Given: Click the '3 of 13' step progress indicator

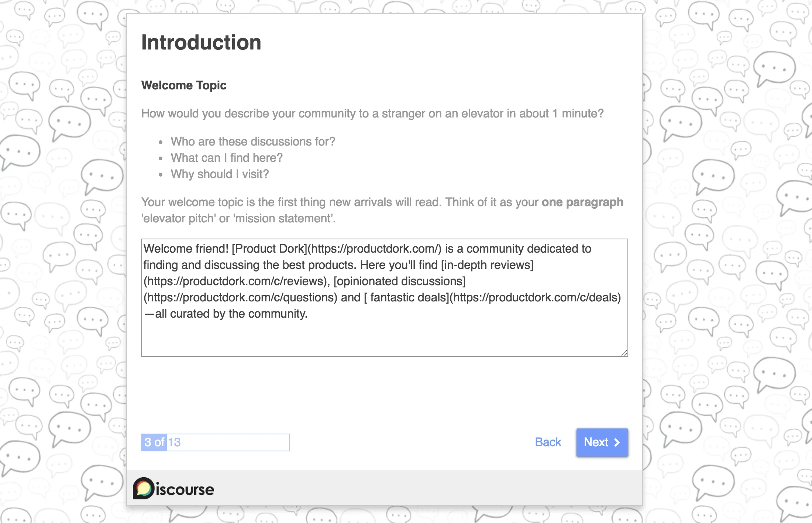Looking at the screenshot, I should click(x=162, y=442).
